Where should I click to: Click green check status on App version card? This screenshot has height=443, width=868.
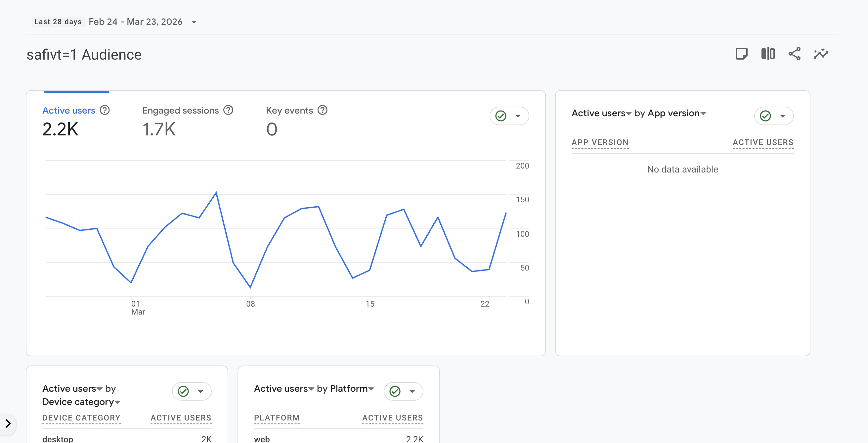coord(765,116)
